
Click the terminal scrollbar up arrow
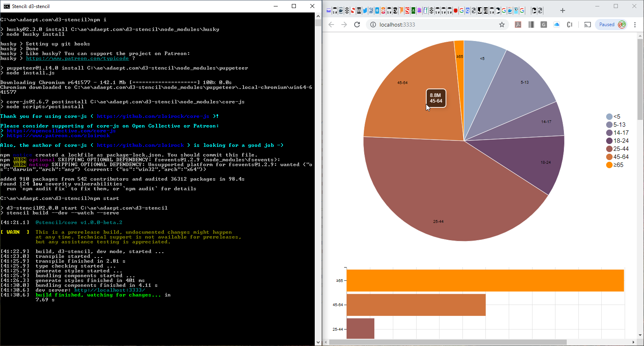pos(318,16)
